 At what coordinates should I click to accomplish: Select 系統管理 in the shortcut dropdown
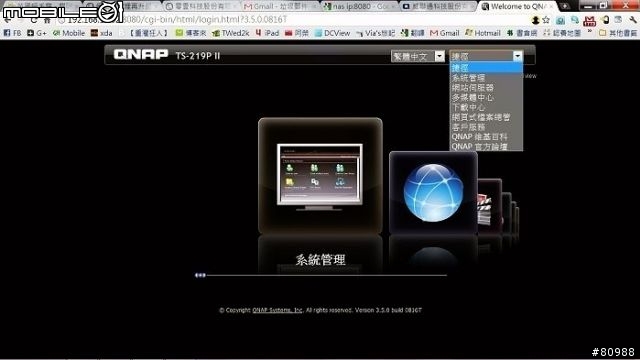point(486,78)
